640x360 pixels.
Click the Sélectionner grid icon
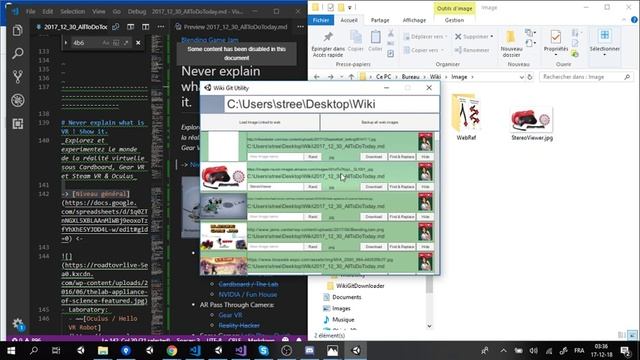604,36
